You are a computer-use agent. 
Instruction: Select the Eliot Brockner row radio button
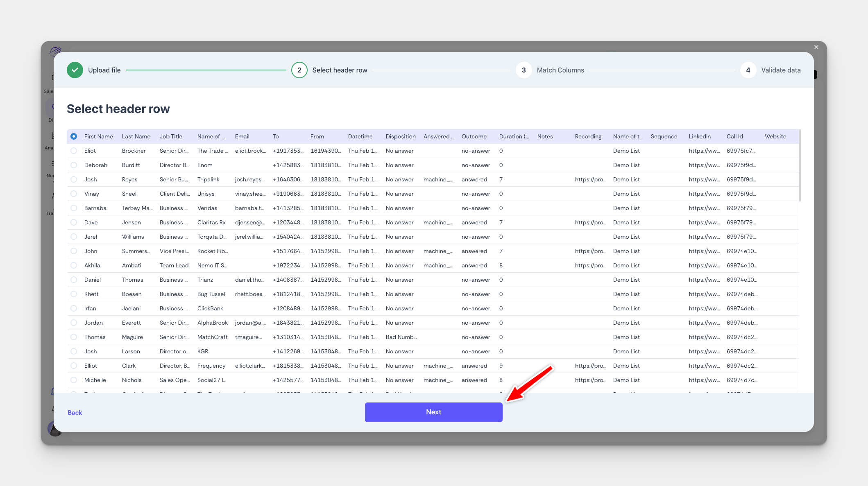click(74, 151)
